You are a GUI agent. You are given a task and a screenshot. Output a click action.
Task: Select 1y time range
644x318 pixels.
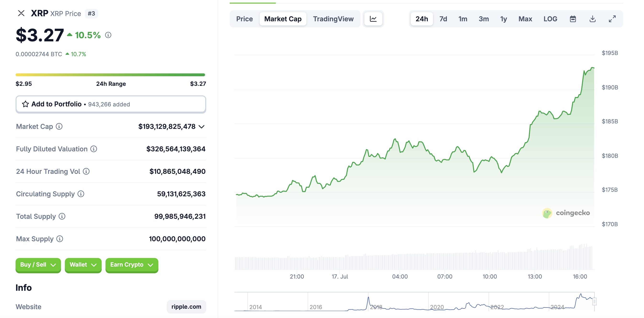coord(503,19)
